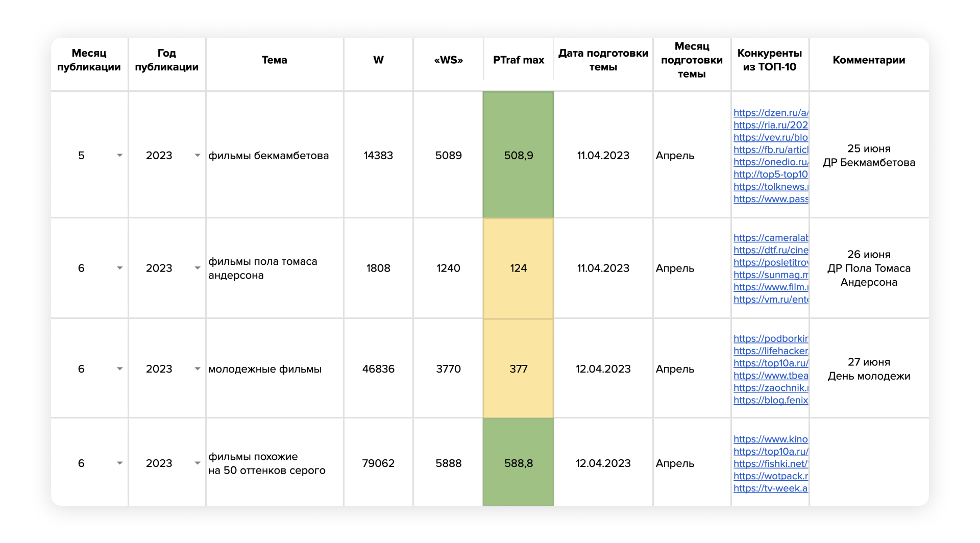
Task: Open year dropdown in the Бекмамбетова row
Action: coord(197,155)
